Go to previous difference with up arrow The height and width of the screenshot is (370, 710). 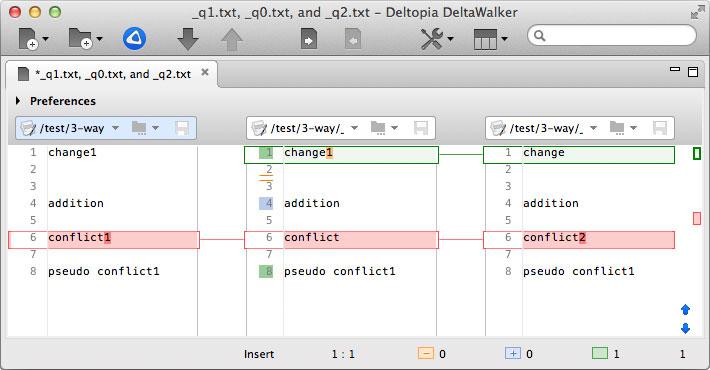pyautogui.click(x=231, y=39)
